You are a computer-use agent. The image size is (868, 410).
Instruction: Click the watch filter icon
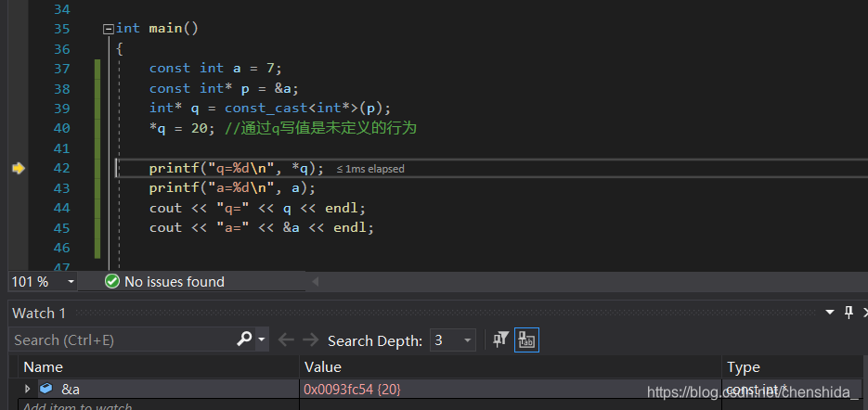[501, 340]
